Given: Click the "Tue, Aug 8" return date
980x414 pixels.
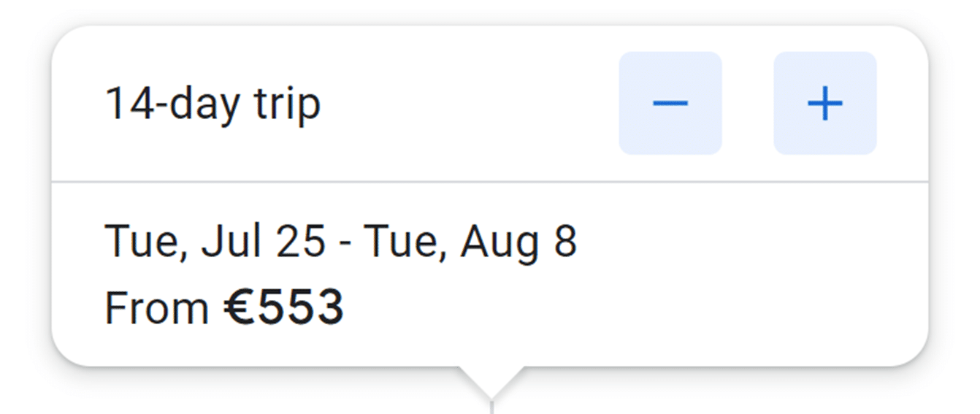Looking at the screenshot, I should (x=470, y=242).
